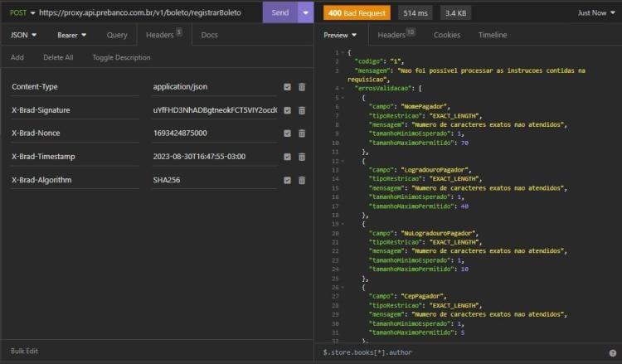Viewport: 622px width, 364px height.
Task: Click the 3.4 KB response size tag
Action: [x=455, y=12]
